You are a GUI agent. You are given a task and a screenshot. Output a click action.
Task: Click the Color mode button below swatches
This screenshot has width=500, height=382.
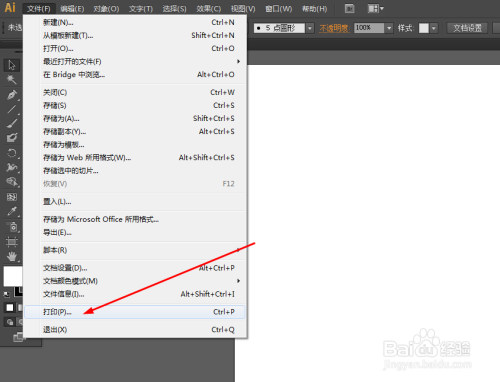coord(10,307)
